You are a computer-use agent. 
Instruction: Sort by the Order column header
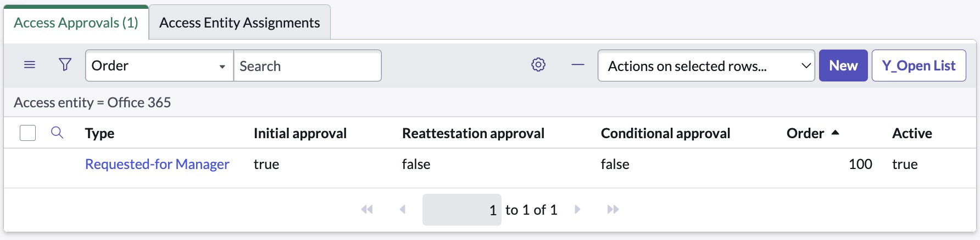click(x=805, y=133)
